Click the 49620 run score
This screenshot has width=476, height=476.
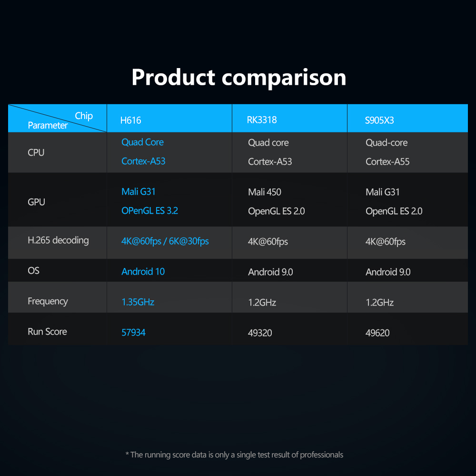[377, 333]
